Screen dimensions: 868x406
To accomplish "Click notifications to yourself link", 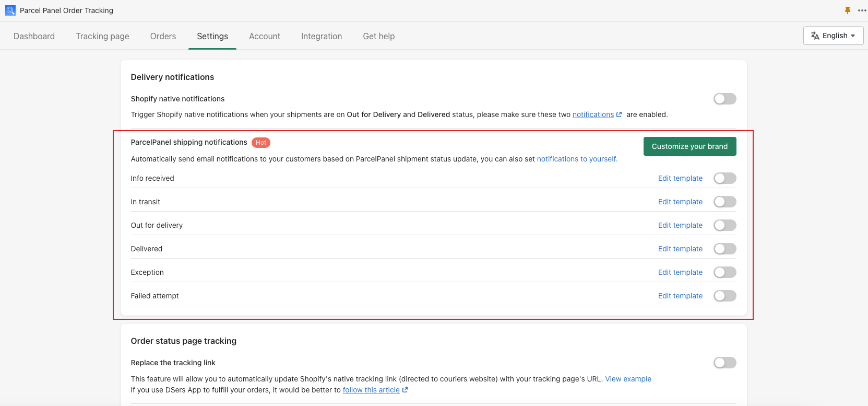I will (577, 159).
